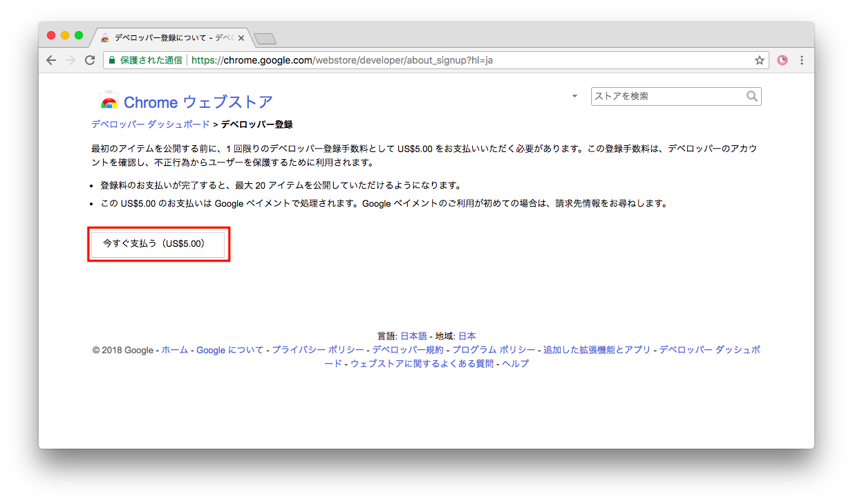Click the 保護された通信 security label
This screenshot has height=504, width=853.
coord(151,60)
